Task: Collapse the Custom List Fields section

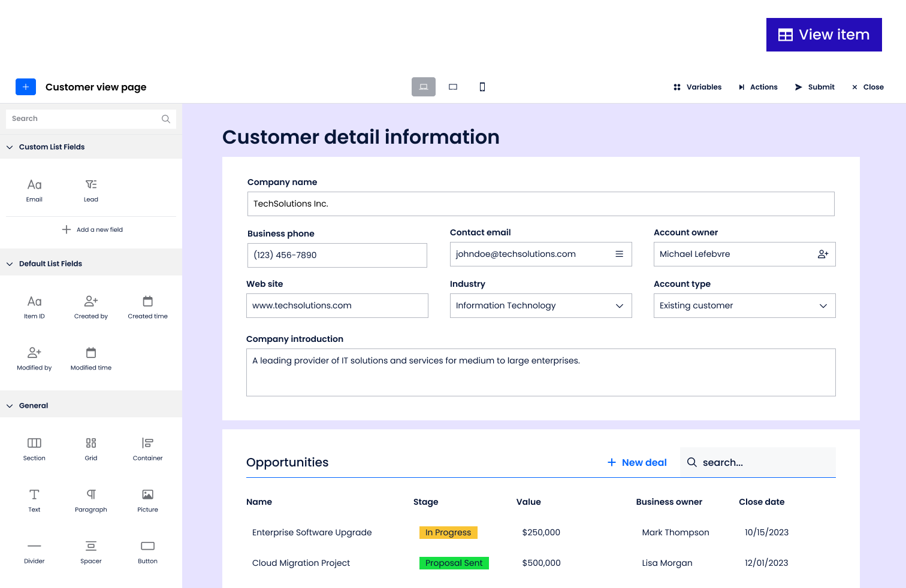Action: click(10, 147)
